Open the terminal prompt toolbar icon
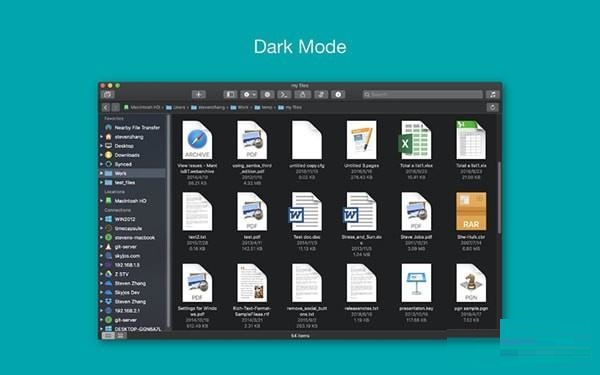 click(284, 94)
